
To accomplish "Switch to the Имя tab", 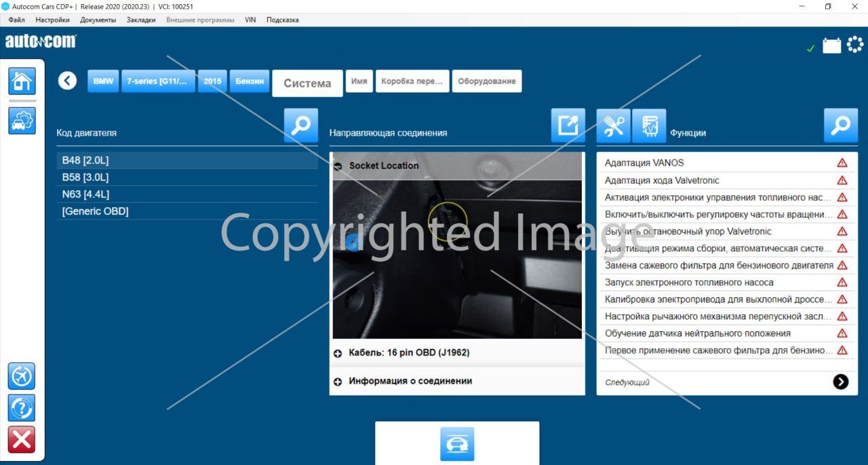I will 359,81.
